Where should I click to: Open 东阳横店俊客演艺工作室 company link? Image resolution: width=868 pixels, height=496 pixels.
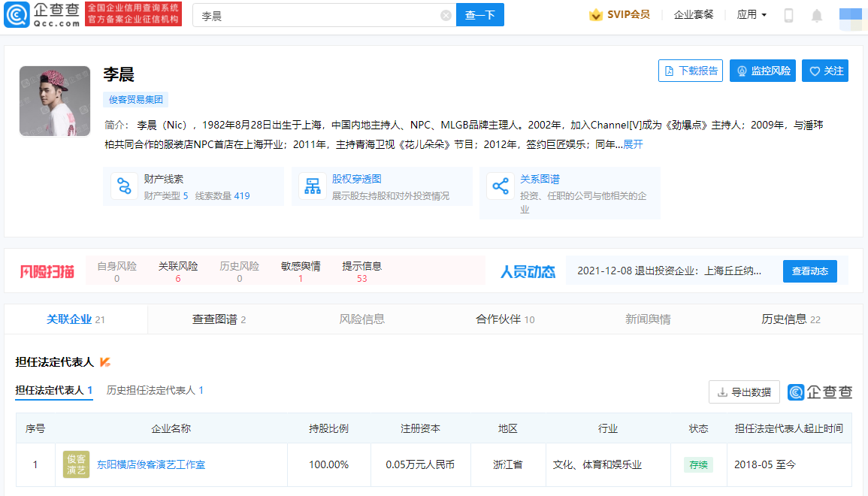point(151,465)
